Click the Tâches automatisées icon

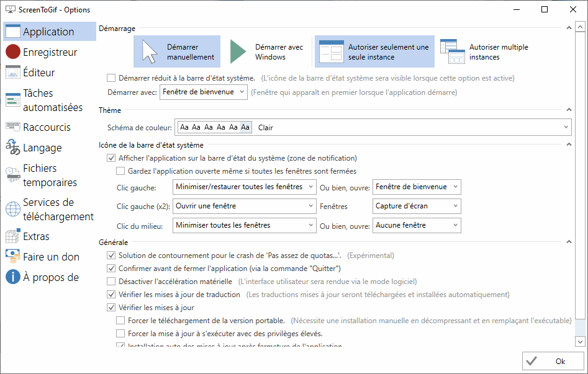pos(13,100)
